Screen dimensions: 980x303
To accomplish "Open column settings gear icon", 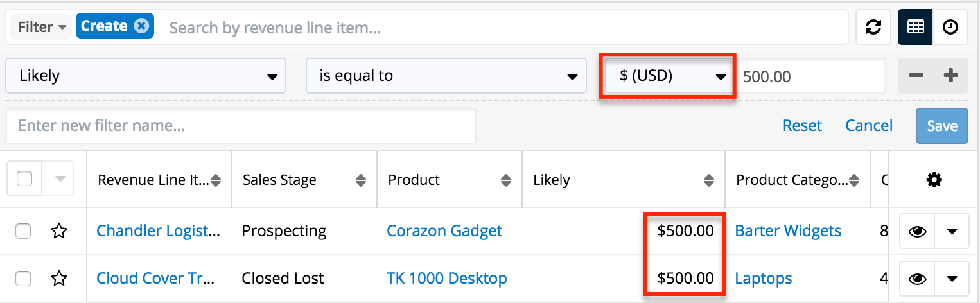I will tap(934, 180).
